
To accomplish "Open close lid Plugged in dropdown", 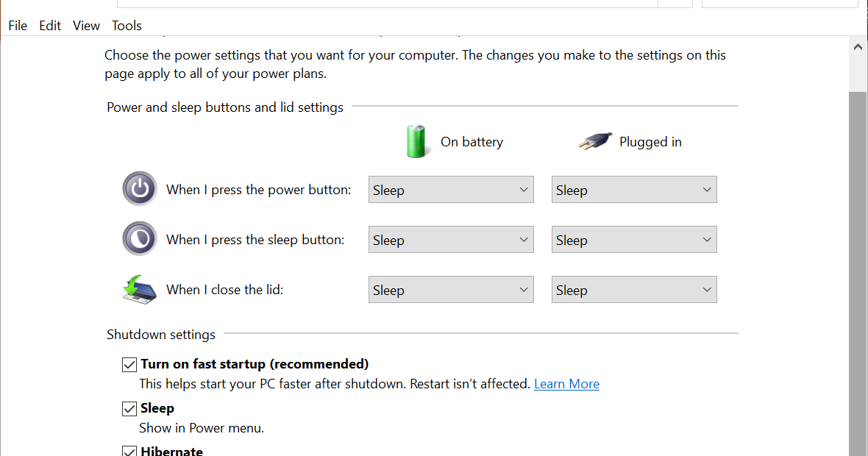I will point(634,290).
